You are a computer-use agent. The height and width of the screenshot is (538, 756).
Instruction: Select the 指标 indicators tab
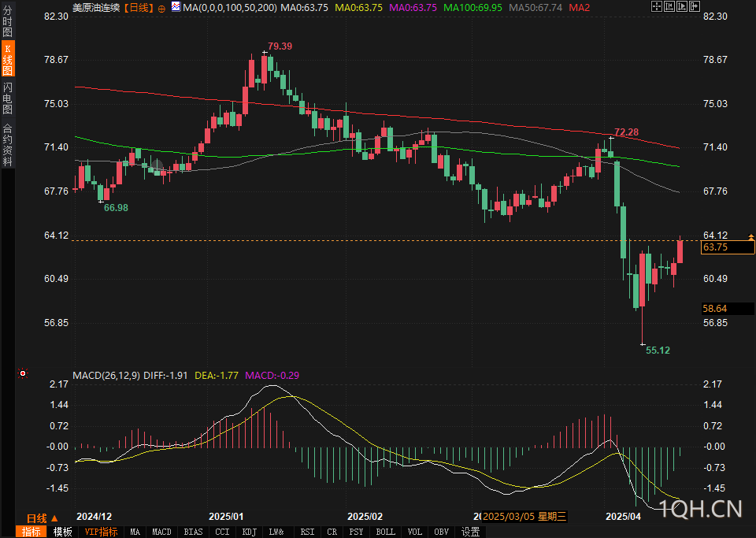31,532
